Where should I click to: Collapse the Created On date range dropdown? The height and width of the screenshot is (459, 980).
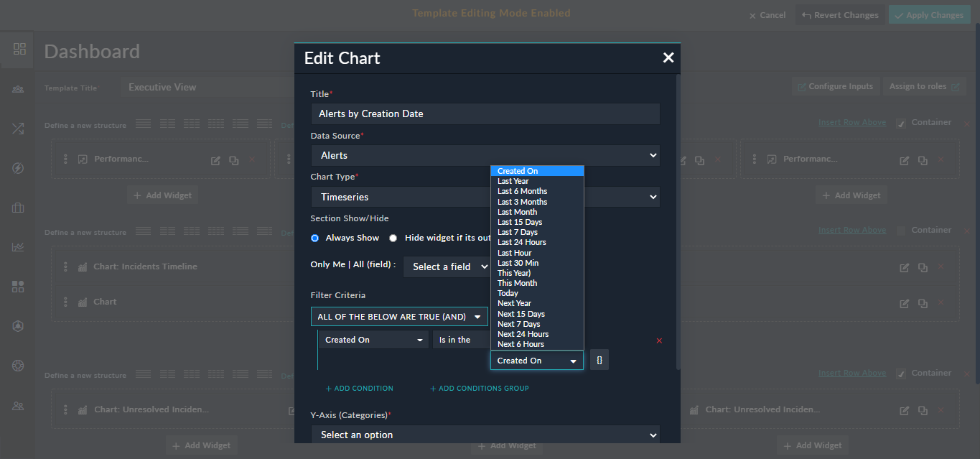click(x=537, y=361)
